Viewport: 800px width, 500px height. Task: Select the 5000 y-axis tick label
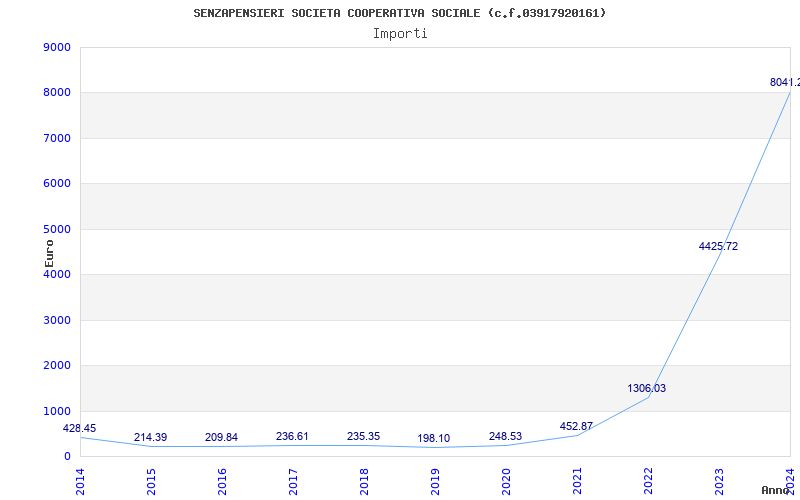tap(57, 229)
